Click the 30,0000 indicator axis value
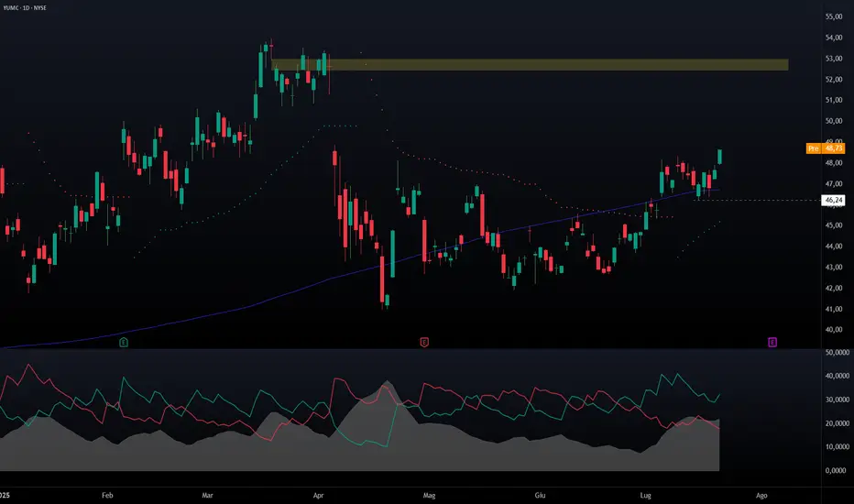The height and width of the screenshot is (504, 854). tap(838, 400)
